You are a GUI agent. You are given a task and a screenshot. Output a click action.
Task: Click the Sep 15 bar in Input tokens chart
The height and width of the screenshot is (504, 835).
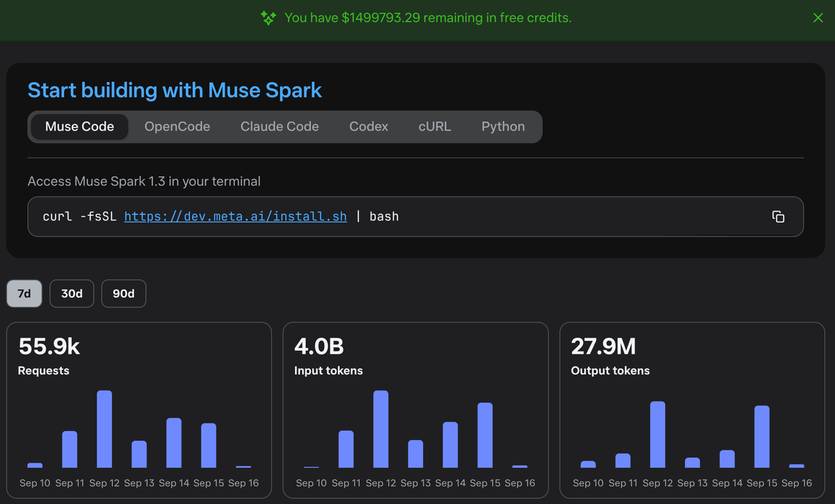[485, 435]
